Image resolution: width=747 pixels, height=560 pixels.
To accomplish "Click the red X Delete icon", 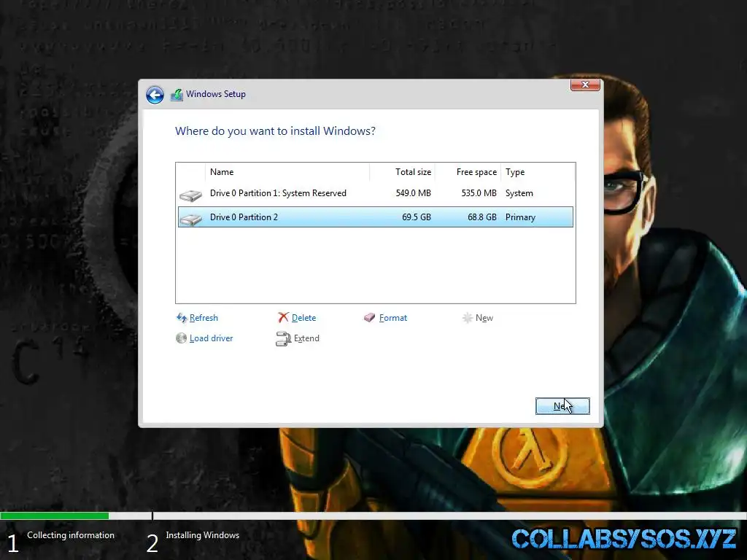I will tap(284, 318).
